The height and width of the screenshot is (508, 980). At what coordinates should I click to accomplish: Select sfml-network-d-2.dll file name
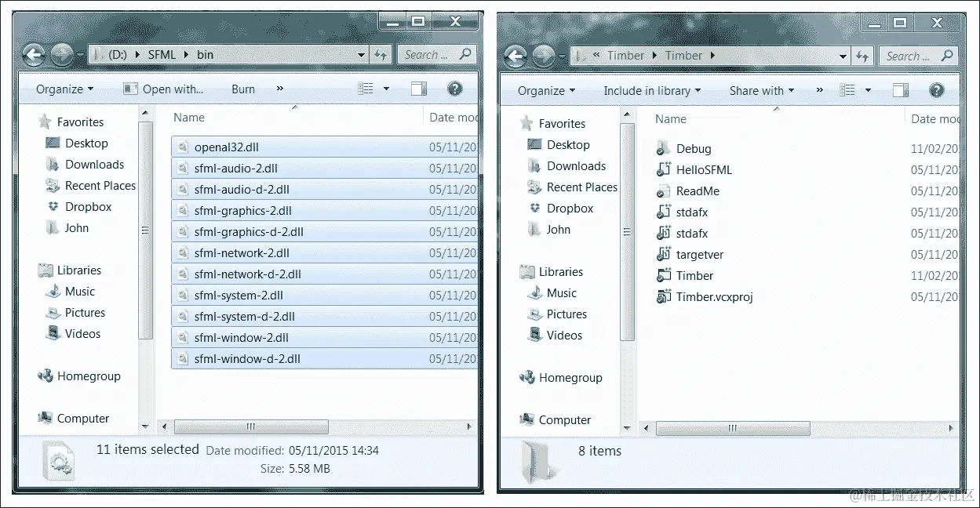click(x=248, y=274)
